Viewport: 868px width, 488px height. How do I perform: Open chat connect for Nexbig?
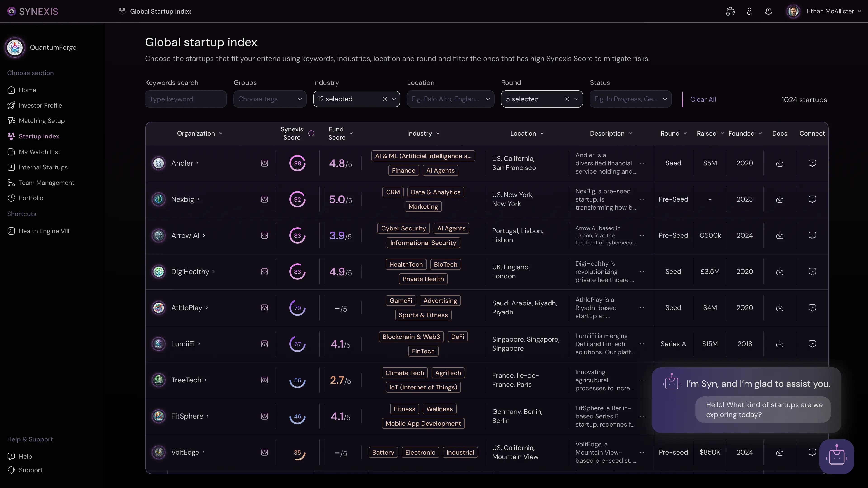coord(812,199)
